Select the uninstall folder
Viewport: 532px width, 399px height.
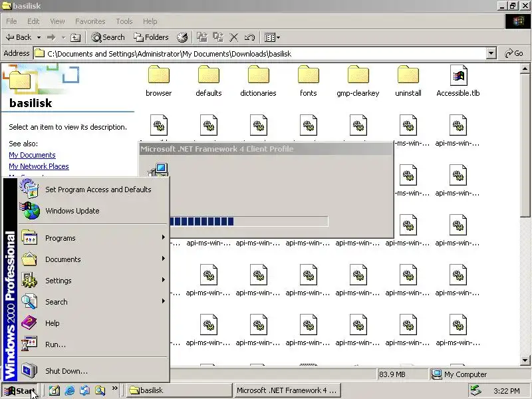408,80
